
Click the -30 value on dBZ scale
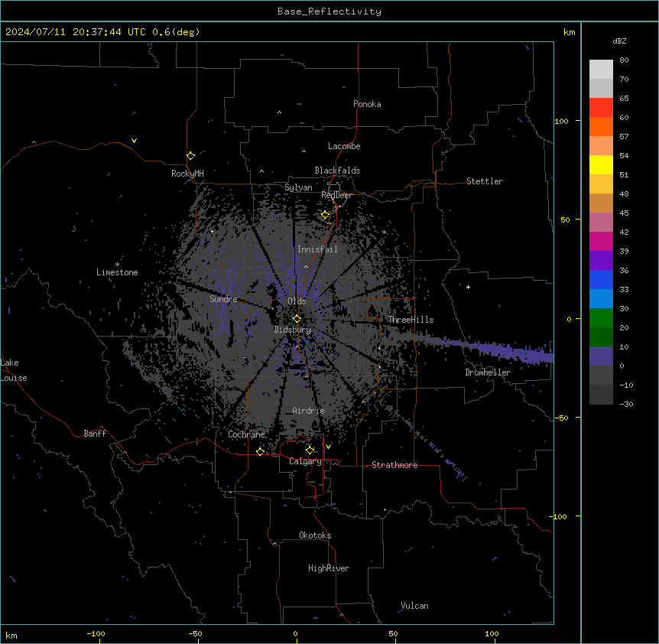(626, 405)
